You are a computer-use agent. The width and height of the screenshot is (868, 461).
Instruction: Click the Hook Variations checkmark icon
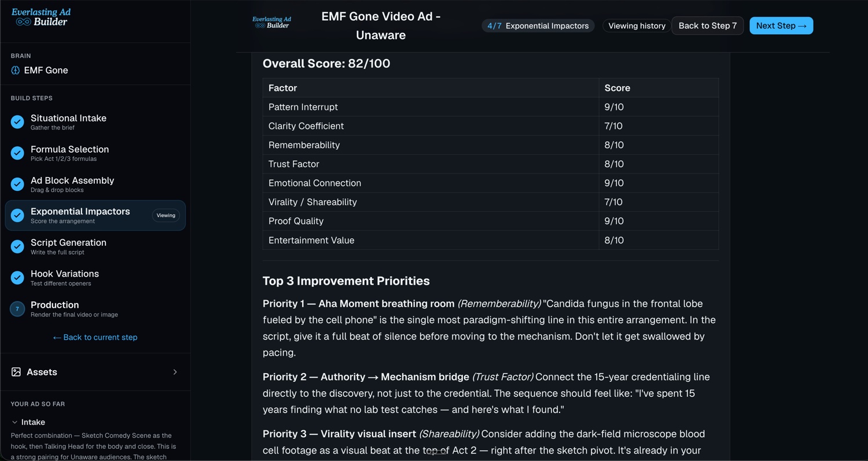click(x=17, y=278)
